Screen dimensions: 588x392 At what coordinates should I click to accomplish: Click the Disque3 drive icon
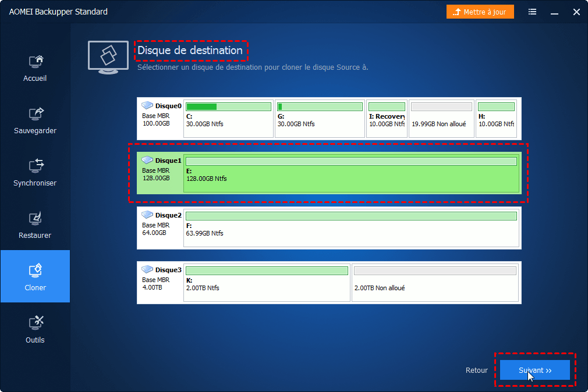point(147,269)
